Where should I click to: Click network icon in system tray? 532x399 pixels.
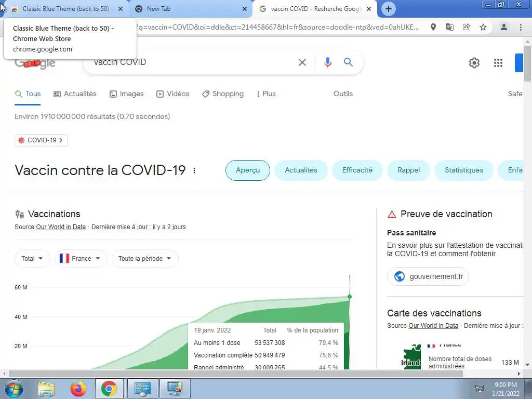480,389
